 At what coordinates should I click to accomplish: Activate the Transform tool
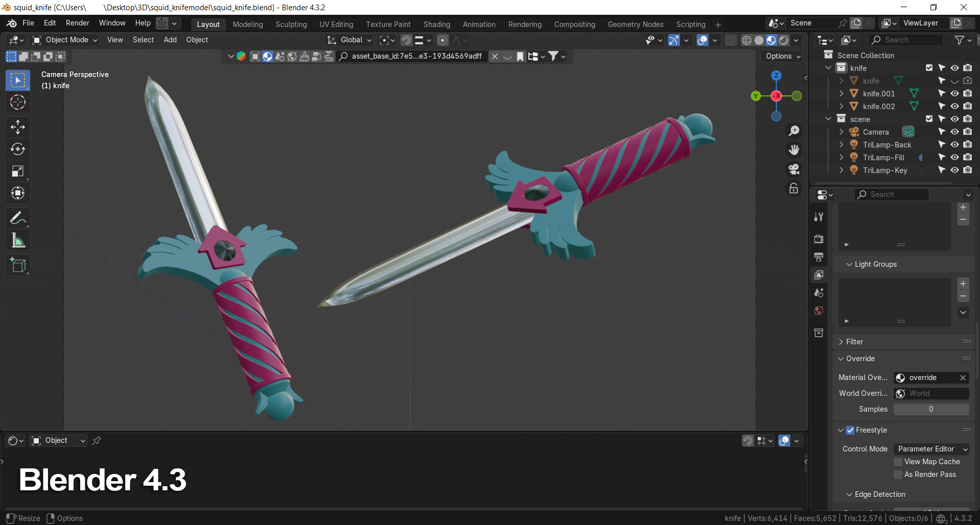click(18, 193)
